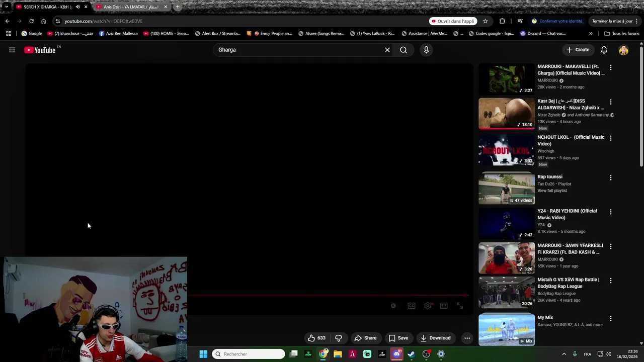Open Discord from the taskbar
This screenshot has width=644, height=362.
[397, 354]
